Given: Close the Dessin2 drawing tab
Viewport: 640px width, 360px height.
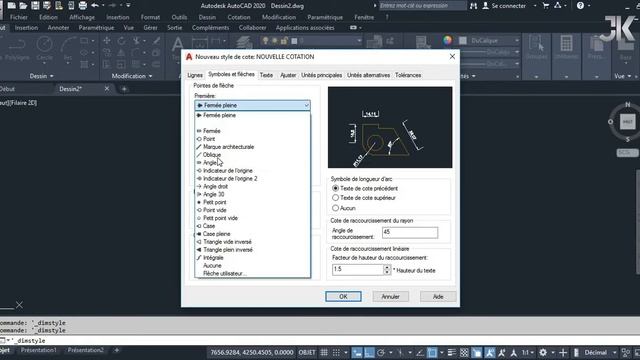Looking at the screenshot, I should click(107, 89).
